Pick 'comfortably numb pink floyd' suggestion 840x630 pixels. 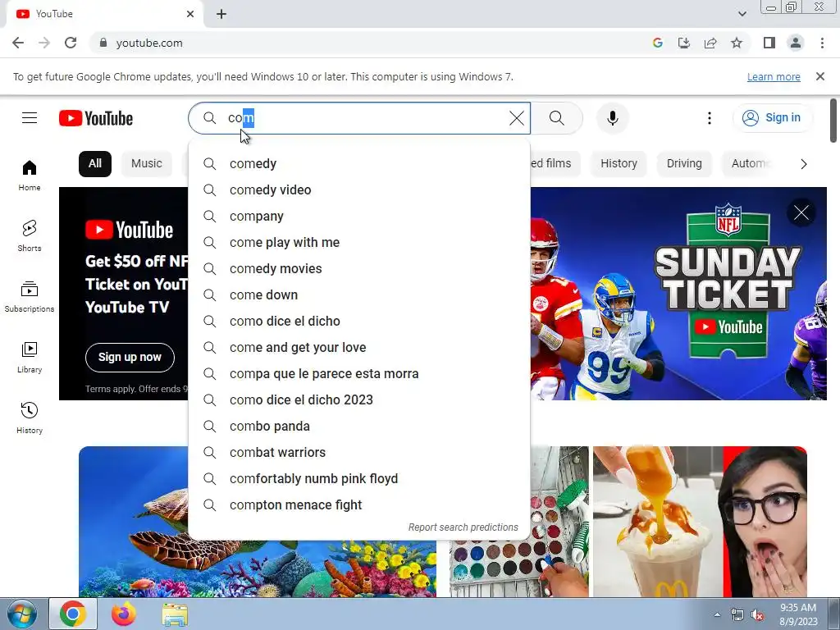359,479
